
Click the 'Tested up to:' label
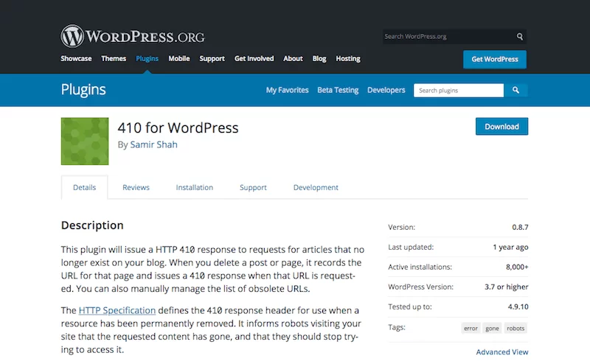pos(410,307)
